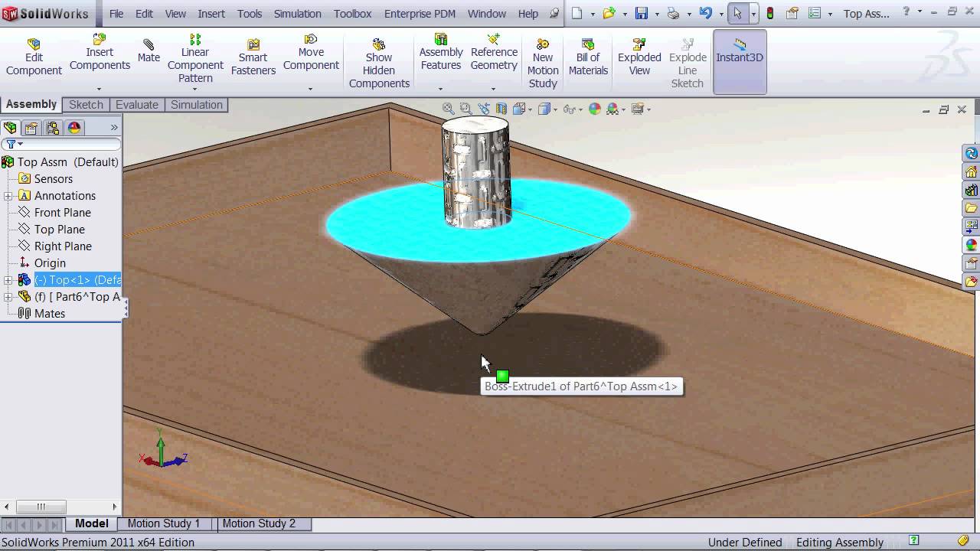Click the Undo arrow icon
This screenshot has width=980, height=551.
click(x=706, y=13)
